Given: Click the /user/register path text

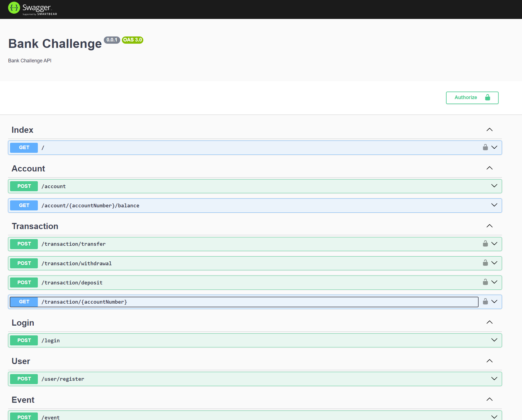Looking at the screenshot, I should [63, 379].
